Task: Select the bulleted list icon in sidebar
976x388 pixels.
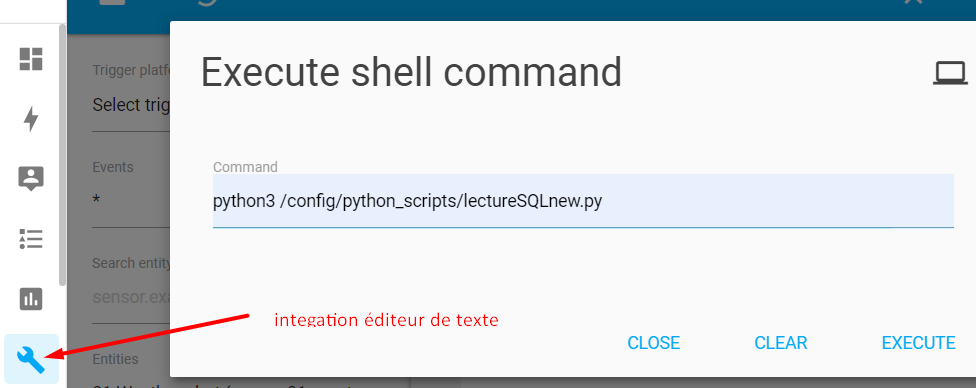Action: (30, 239)
